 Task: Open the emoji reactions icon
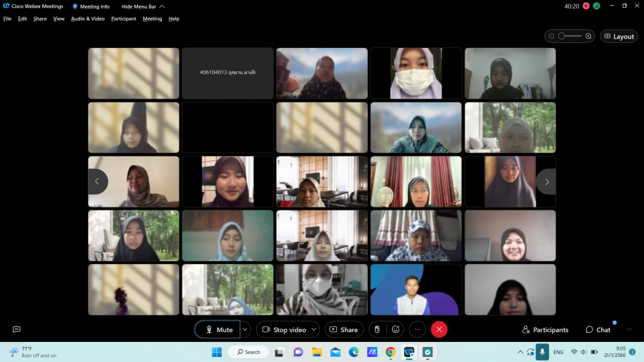click(x=396, y=329)
